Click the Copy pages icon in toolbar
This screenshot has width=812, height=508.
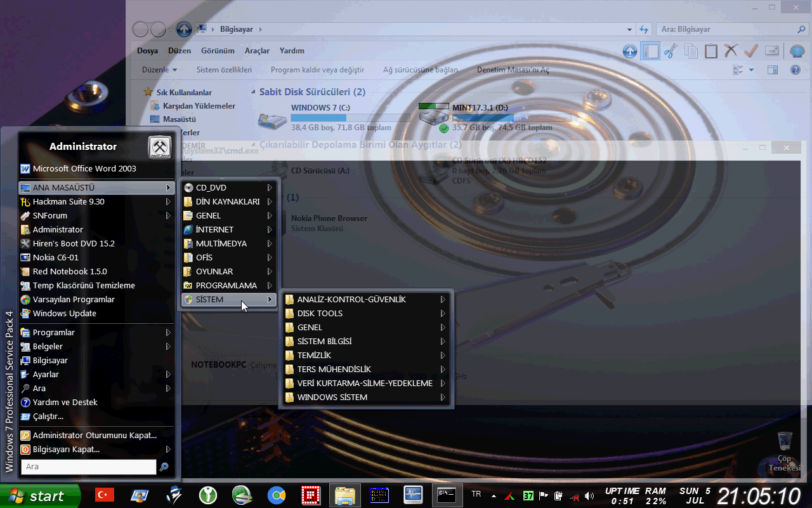coord(691,51)
